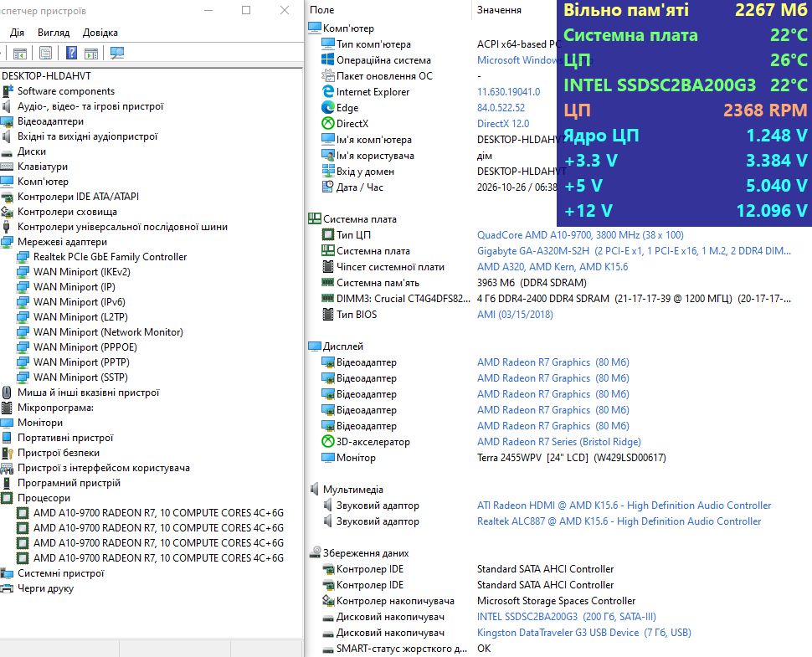Screen dimensions: 812x657
Task: Select the Мікропрограма category
Action: pos(55,408)
